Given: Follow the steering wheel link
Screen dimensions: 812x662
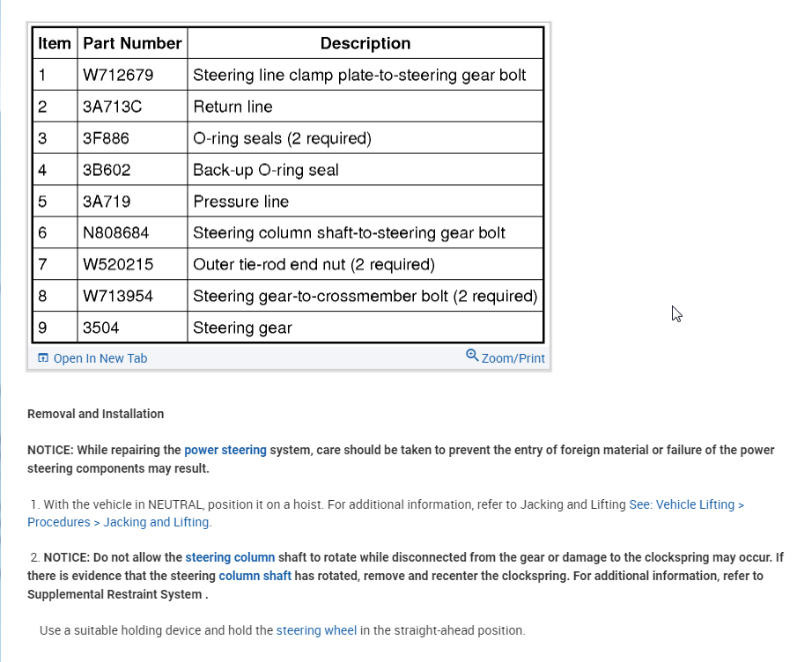Looking at the screenshot, I should click(316, 630).
